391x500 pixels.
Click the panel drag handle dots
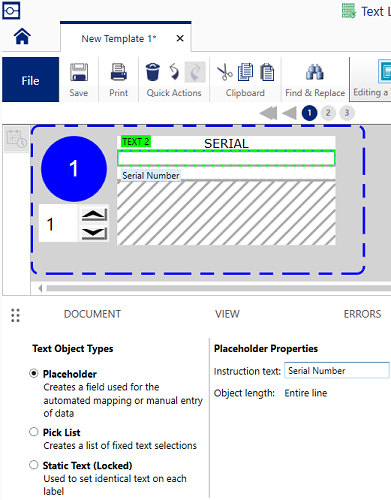pyautogui.click(x=15, y=315)
